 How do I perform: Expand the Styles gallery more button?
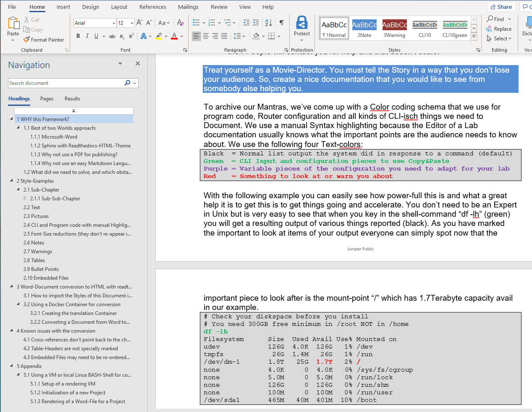pos(474,37)
